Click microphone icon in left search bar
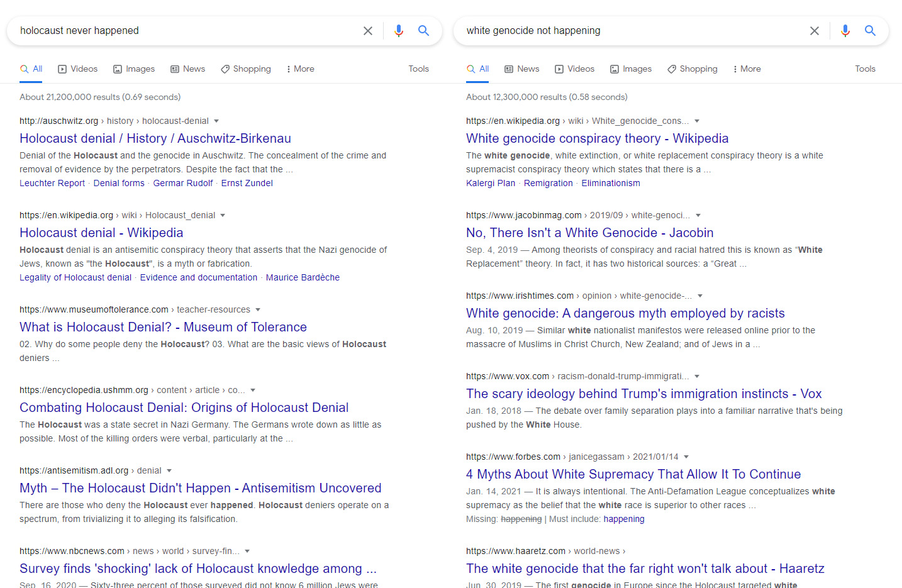Viewport: 902px width, 588px height. click(399, 31)
